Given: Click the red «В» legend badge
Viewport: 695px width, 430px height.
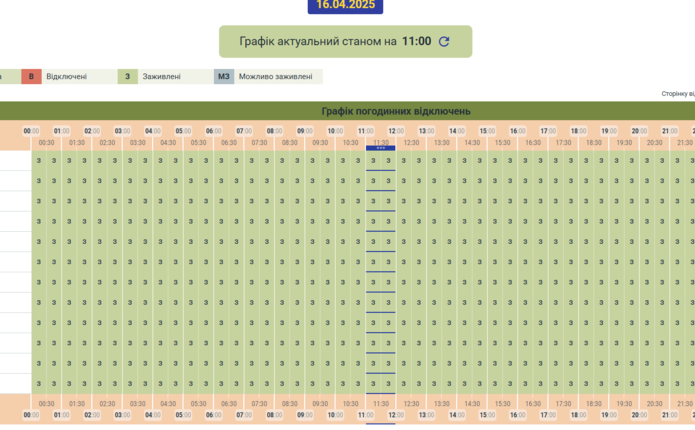Looking at the screenshot, I should click(x=31, y=76).
